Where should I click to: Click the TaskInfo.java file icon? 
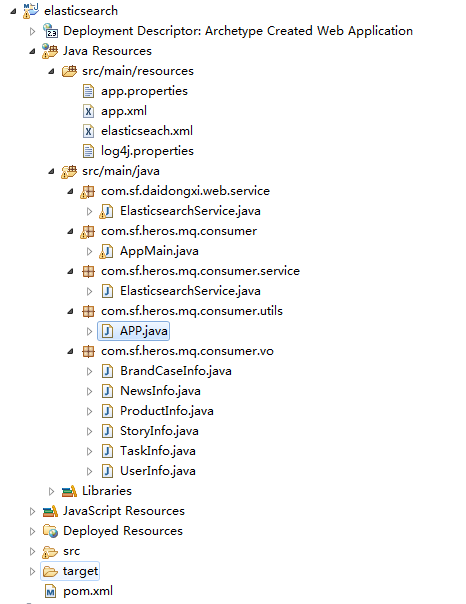107,451
